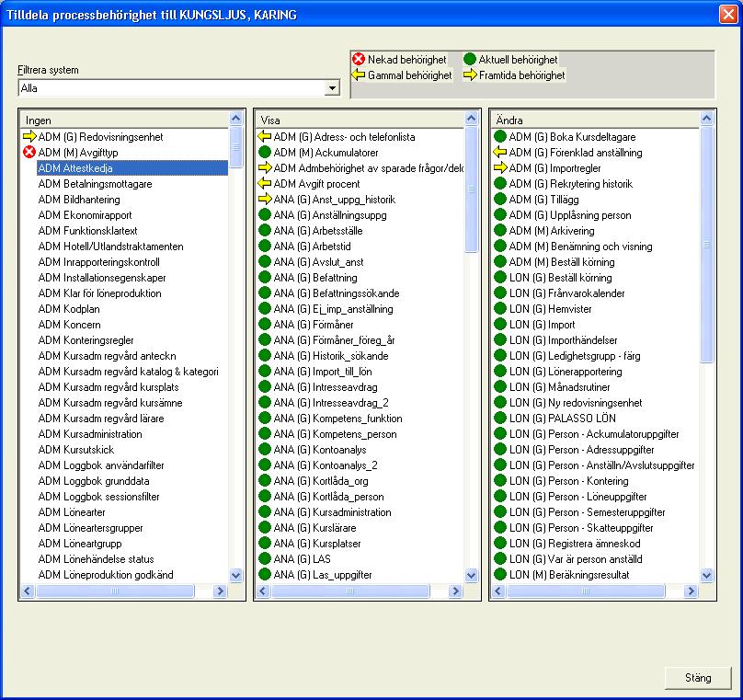Click the yellow right arrow beside ADM Admbehörighet av sparade frågor
The height and width of the screenshot is (700, 743).
pyautogui.click(x=265, y=167)
